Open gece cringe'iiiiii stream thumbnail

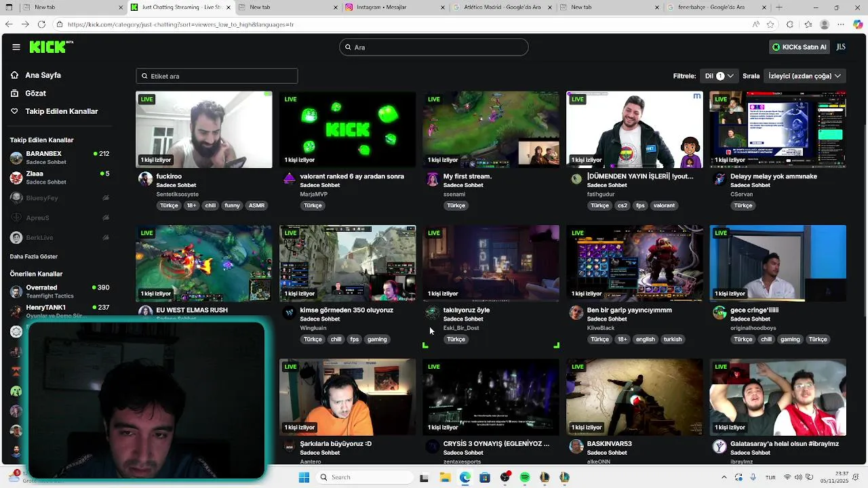point(778,263)
